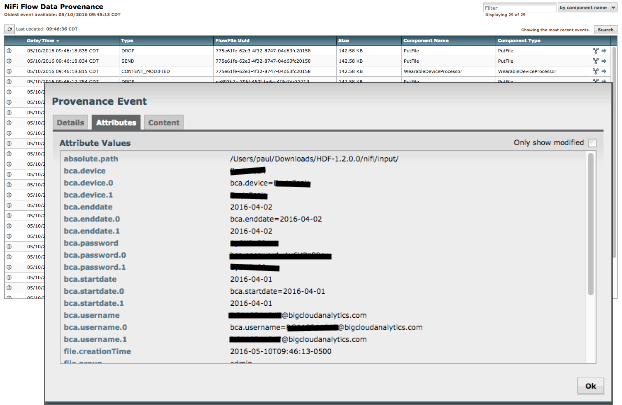This screenshot has width=622, height=405.
Task: Open the 'by component name' filter dropdown
Action: [587, 8]
